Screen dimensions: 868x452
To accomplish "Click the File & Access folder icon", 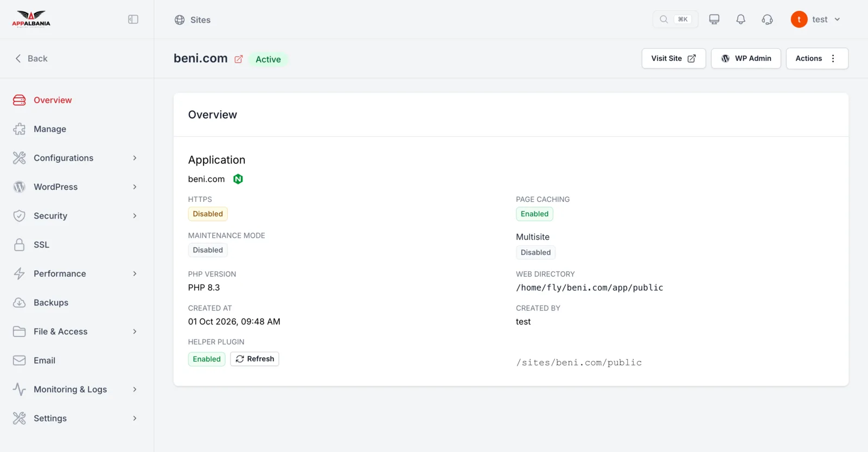I will [x=19, y=332].
